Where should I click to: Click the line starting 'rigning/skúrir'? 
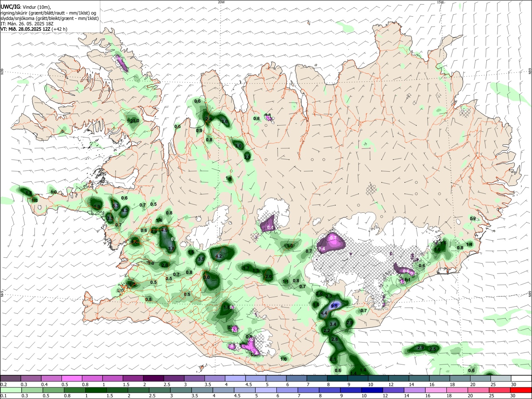point(48,13)
